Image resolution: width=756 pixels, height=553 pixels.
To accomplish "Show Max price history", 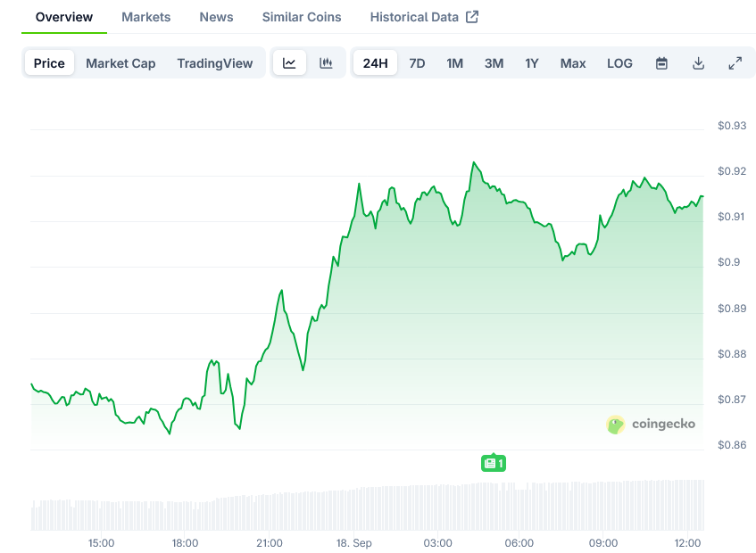I will (573, 63).
